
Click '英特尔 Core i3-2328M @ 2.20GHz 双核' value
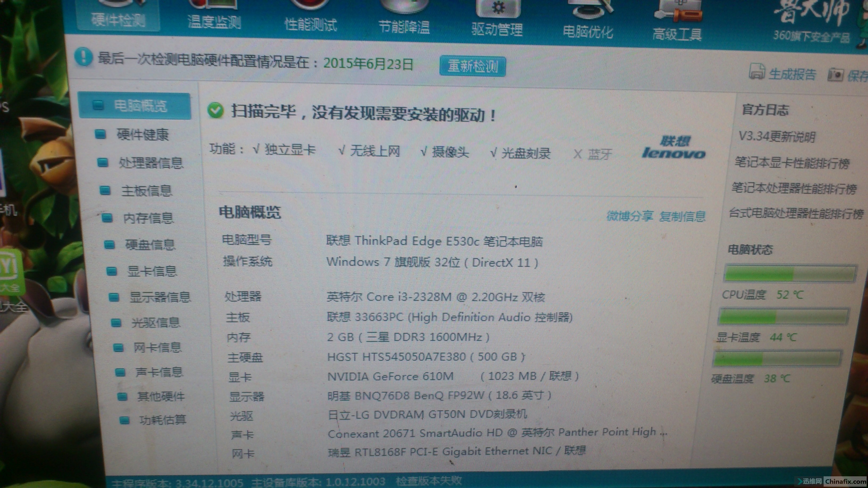click(x=436, y=297)
